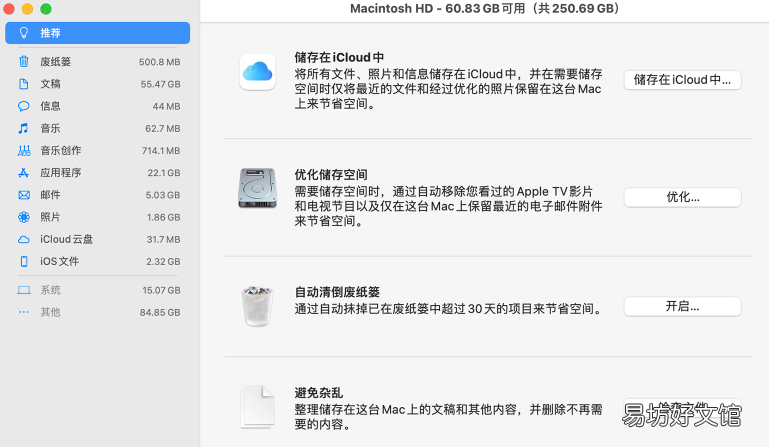Click the document icon beside 文稿

click(x=24, y=84)
